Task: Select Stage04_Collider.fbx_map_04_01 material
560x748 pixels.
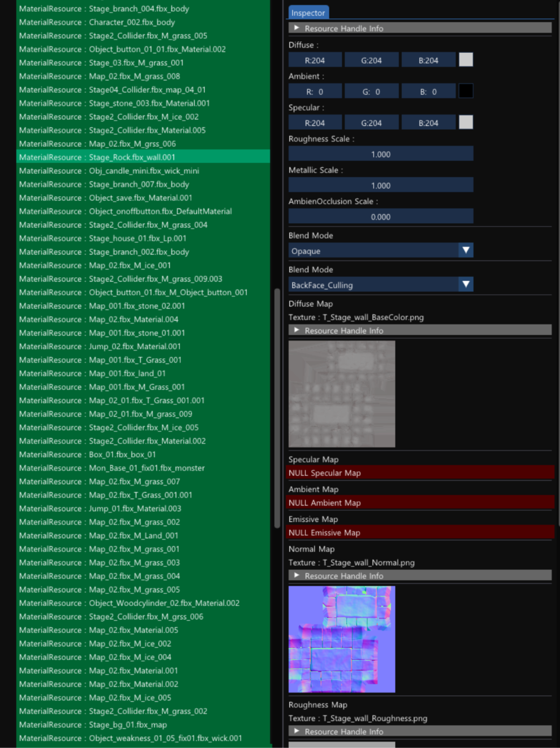Action: (x=143, y=90)
